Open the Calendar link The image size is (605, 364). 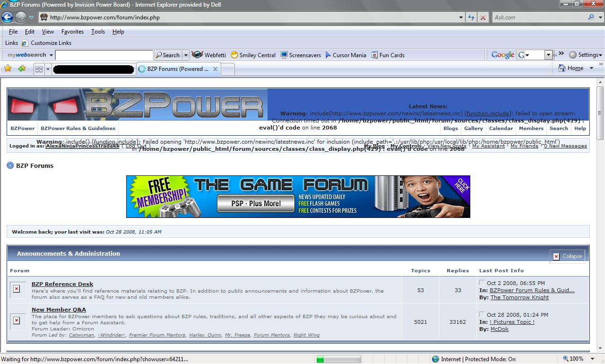tap(501, 128)
